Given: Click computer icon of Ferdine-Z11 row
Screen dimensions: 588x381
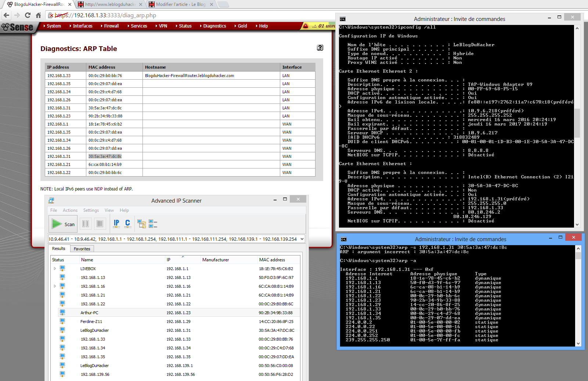Looking at the screenshot, I should (62, 322).
